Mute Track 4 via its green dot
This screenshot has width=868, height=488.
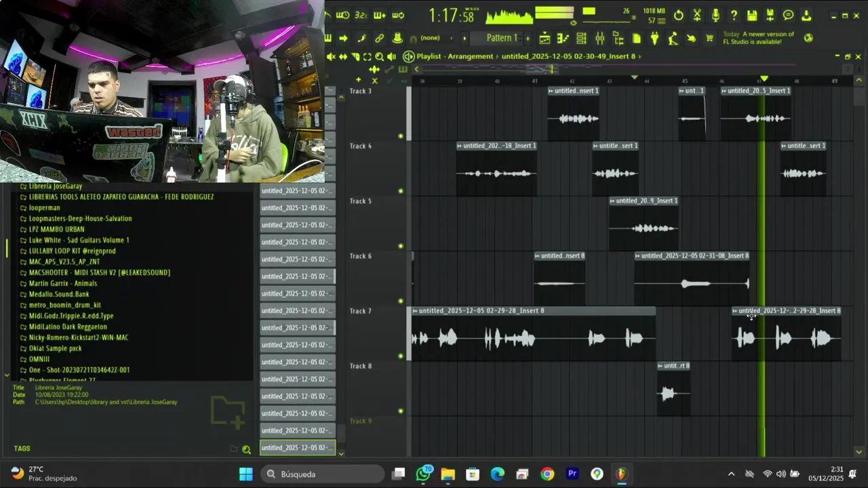(401, 191)
